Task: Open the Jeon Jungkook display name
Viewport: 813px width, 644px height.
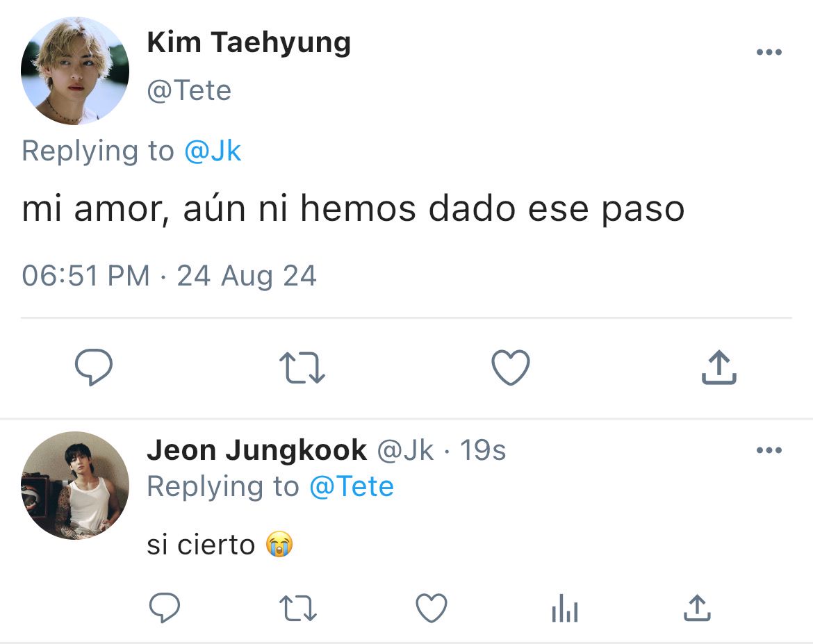Action: (256, 450)
